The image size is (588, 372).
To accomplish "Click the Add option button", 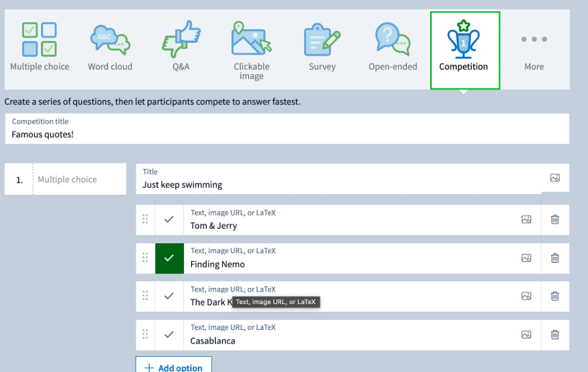I will pyautogui.click(x=173, y=367).
